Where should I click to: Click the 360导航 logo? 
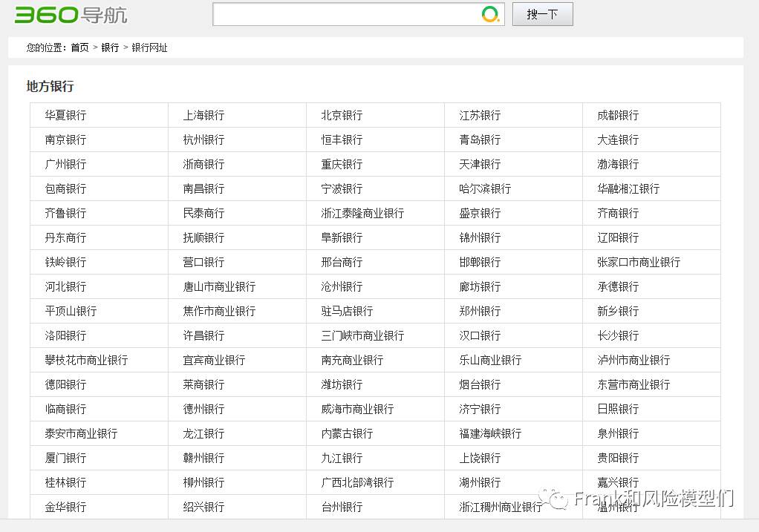pyautogui.click(x=71, y=15)
